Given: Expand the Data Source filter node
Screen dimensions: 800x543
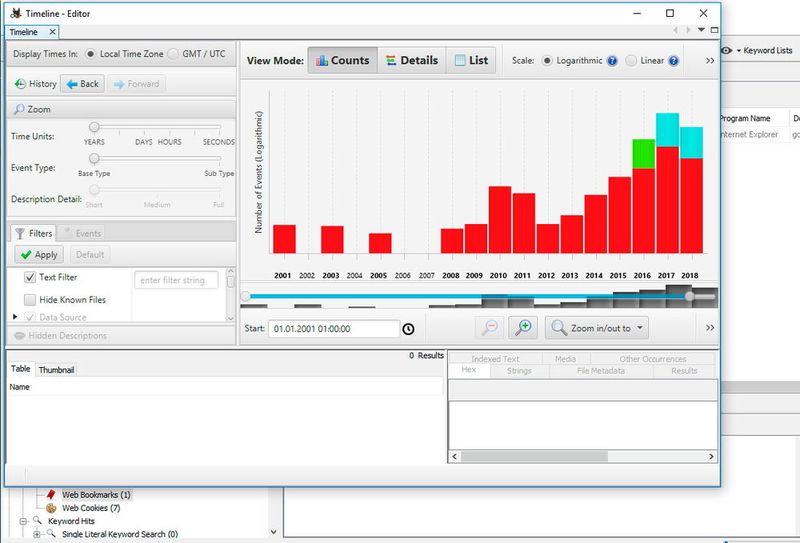Looking at the screenshot, I should (15, 317).
